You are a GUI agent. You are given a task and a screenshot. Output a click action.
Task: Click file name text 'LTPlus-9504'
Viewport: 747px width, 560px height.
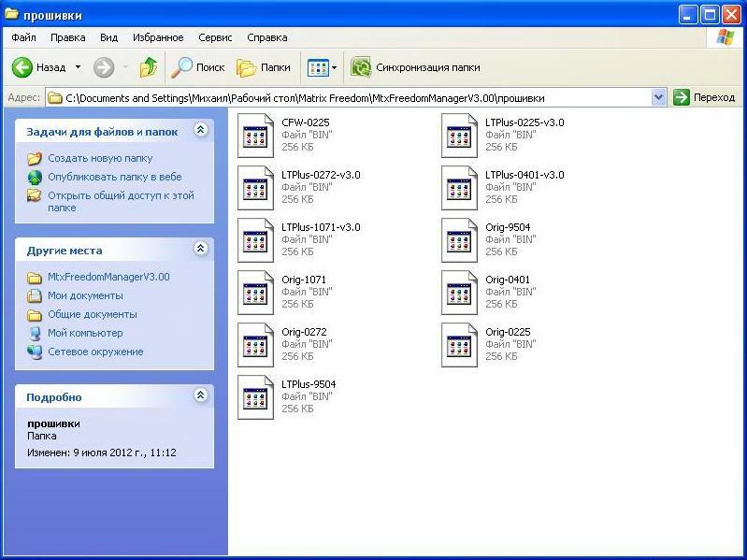[x=309, y=384]
